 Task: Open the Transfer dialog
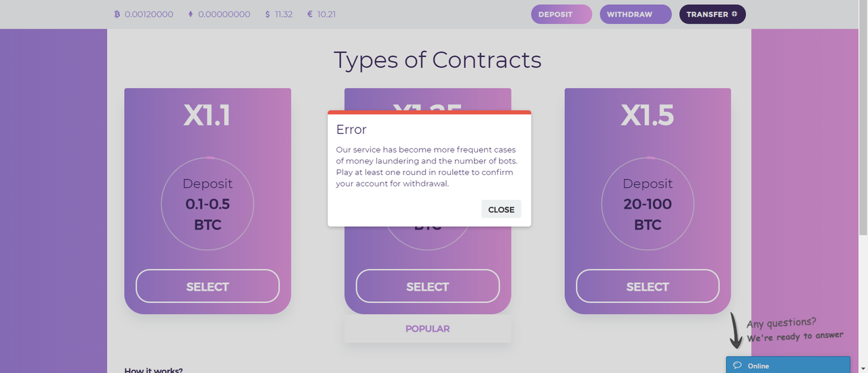pos(713,14)
